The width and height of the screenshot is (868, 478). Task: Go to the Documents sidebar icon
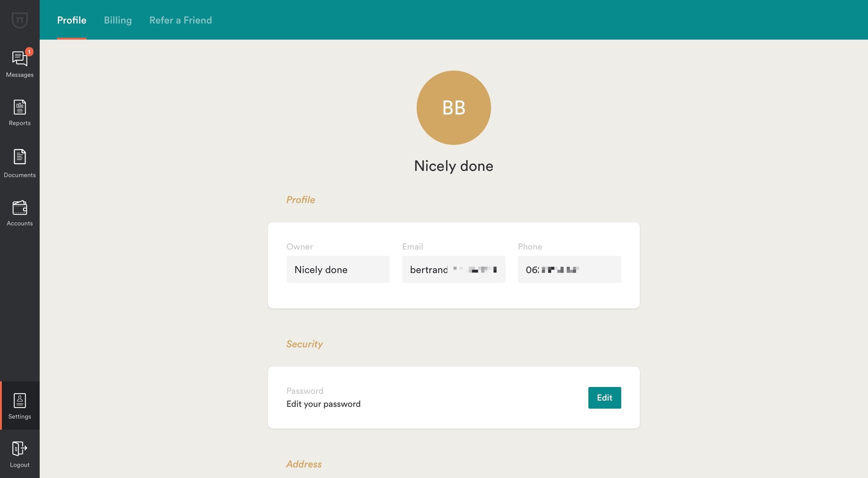[x=20, y=156]
